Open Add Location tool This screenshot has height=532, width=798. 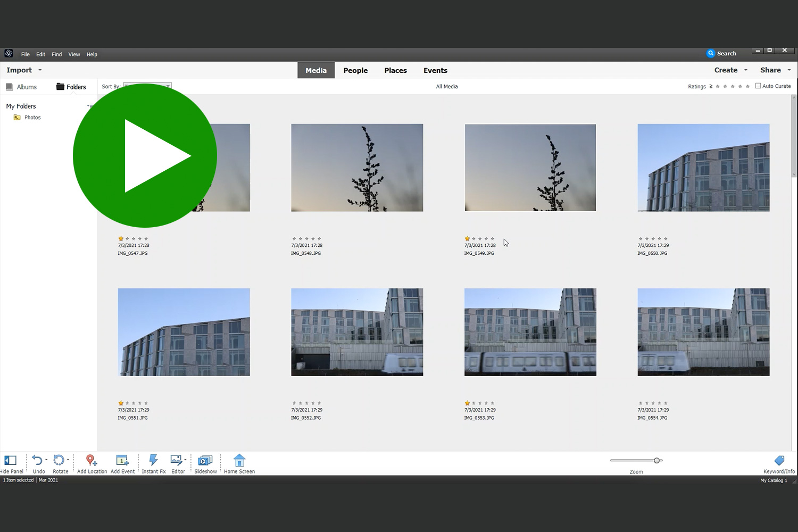pyautogui.click(x=92, y=461)
